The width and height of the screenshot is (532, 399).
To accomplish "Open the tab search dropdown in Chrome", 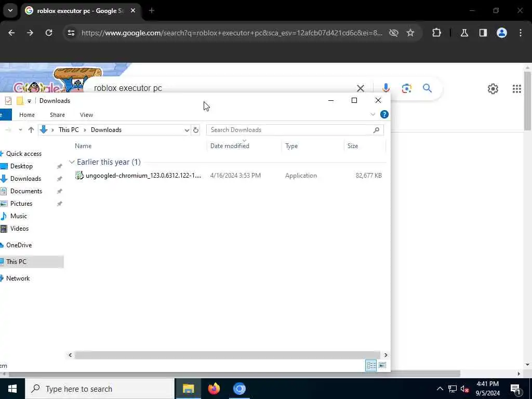I will 10,10.
